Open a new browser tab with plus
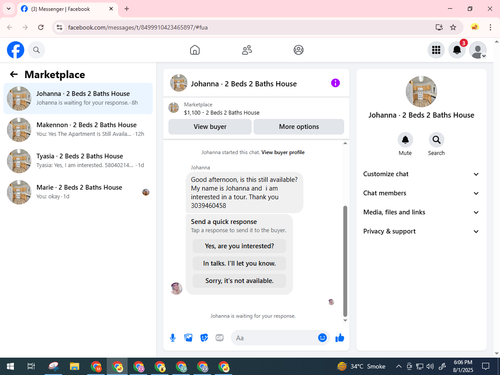Viewport: 500px width, 375px height. 127,9
